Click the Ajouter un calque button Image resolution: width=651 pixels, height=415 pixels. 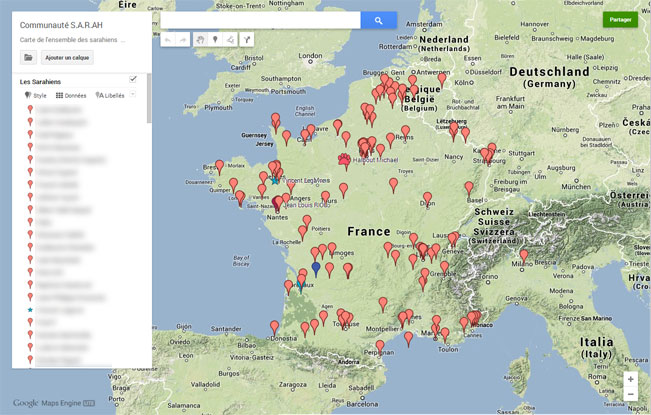[x=67, y=57]
